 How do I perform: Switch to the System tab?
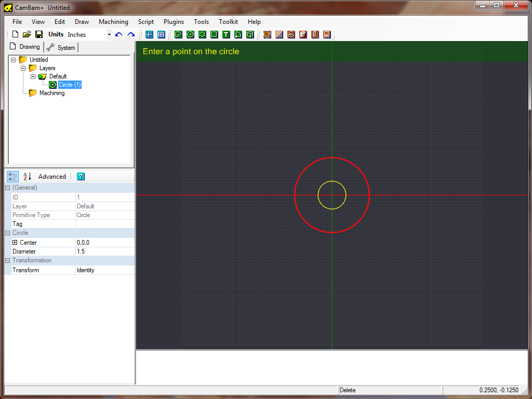[x=61, y=47]
